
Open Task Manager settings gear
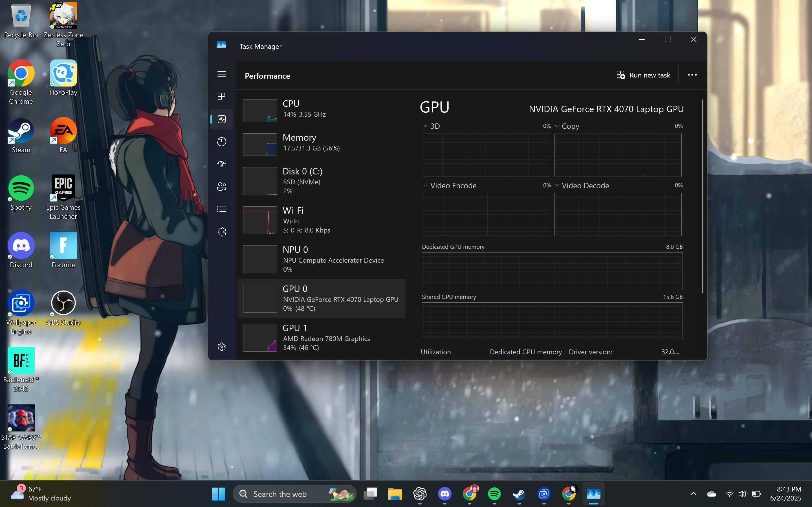click(x=221, y=346)
